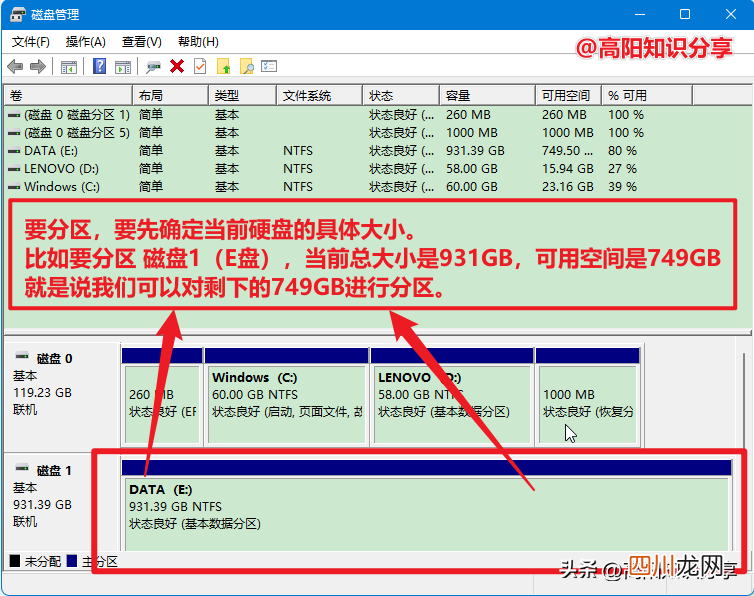Click the 27 % available cell
This screenshot has width=754, height=596.
click(x=622, y=169)
